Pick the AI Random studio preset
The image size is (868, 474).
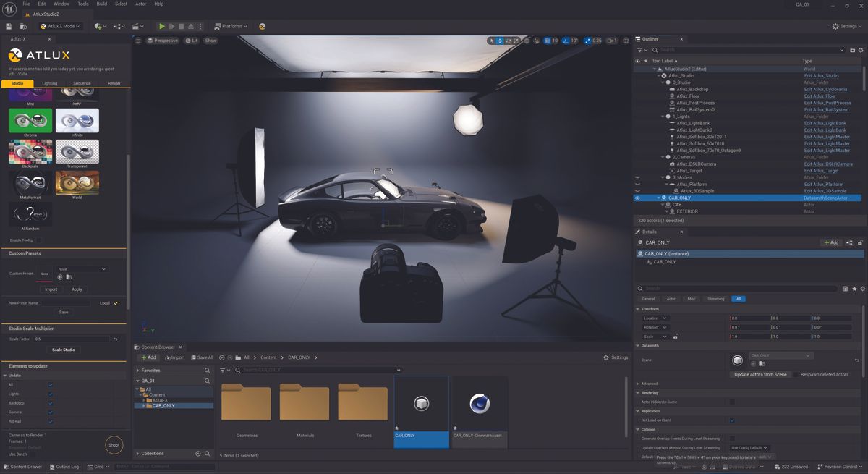30,212
